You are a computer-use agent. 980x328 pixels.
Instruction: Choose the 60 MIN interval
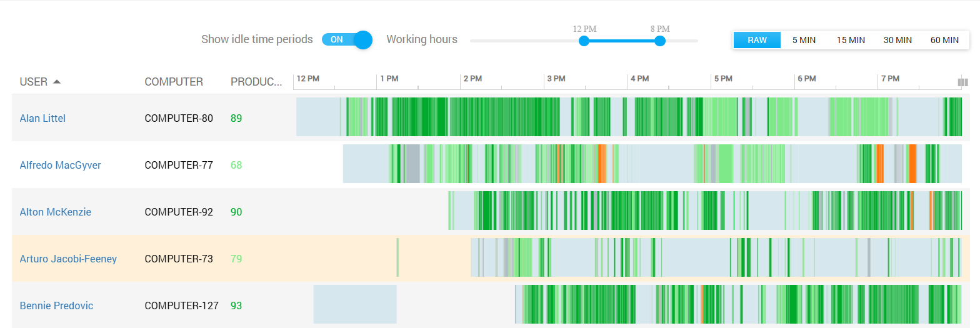944,40
